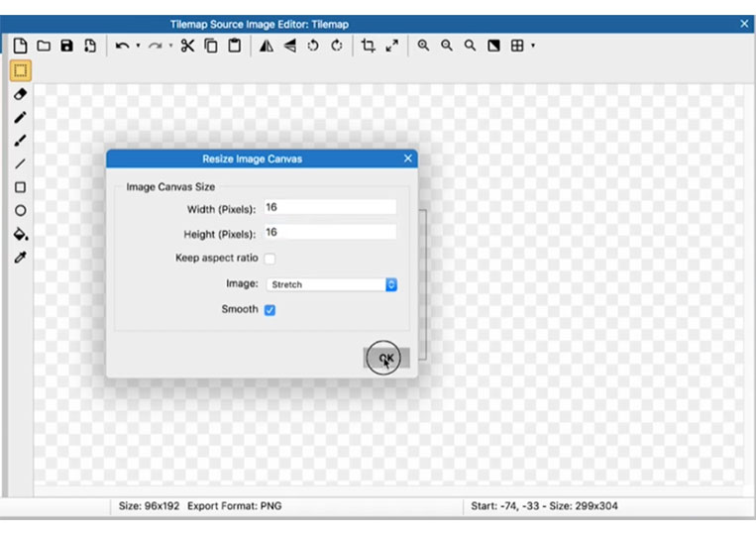Click the Save As / export file icon
Viewport: 756px width, 536px height.
click(x=90, y=46)
